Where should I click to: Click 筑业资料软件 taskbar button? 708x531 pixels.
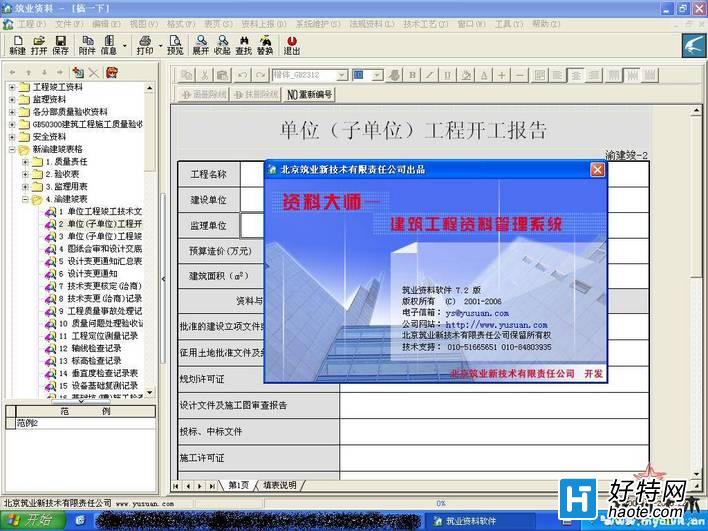479,521
